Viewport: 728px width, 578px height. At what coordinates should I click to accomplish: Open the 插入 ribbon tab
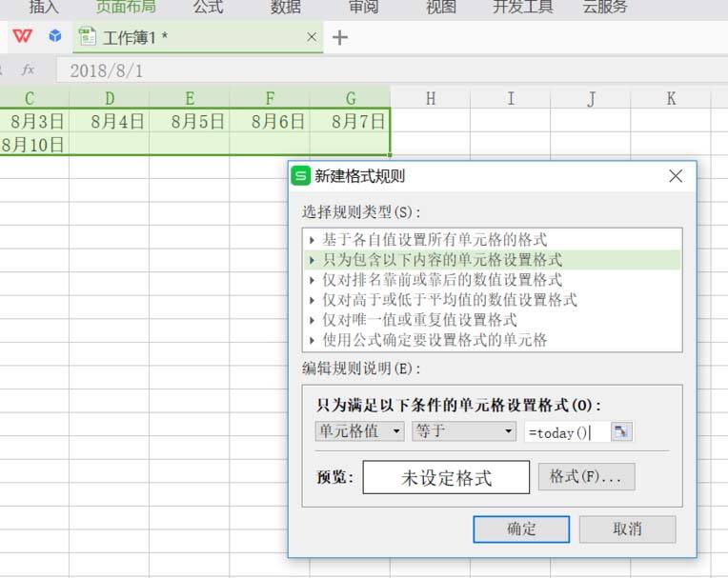[44, 7]
